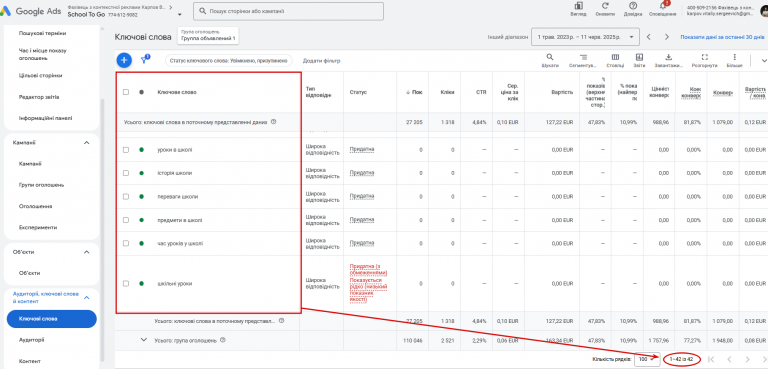Open the search magnifier in table toolbar
Screen dimensions: 768x369
(x=550, y=57)
